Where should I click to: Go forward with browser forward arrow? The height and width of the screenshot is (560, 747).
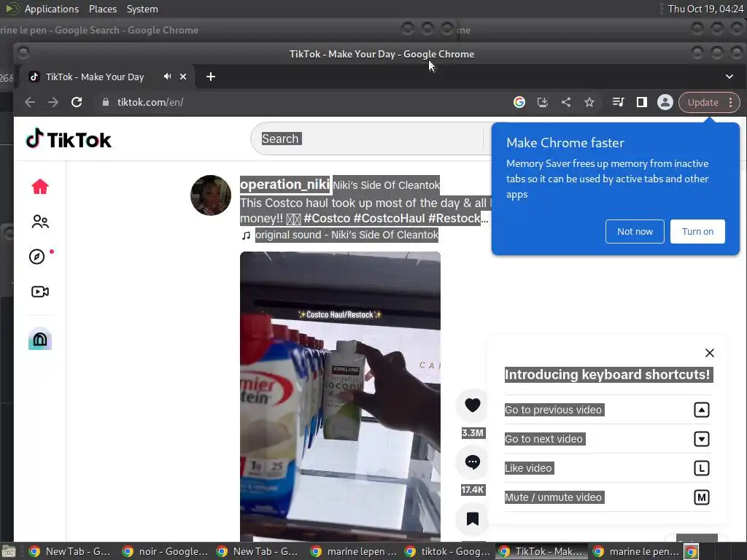[53, 102]
